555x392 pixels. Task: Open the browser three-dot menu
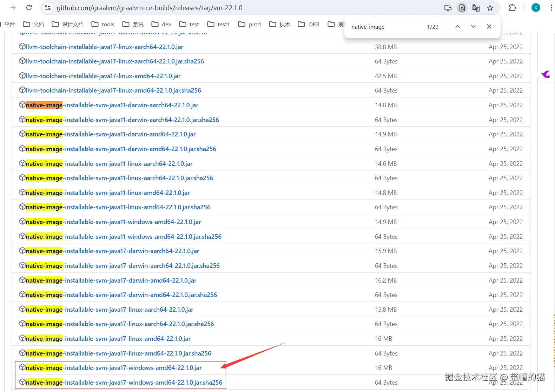551,8
